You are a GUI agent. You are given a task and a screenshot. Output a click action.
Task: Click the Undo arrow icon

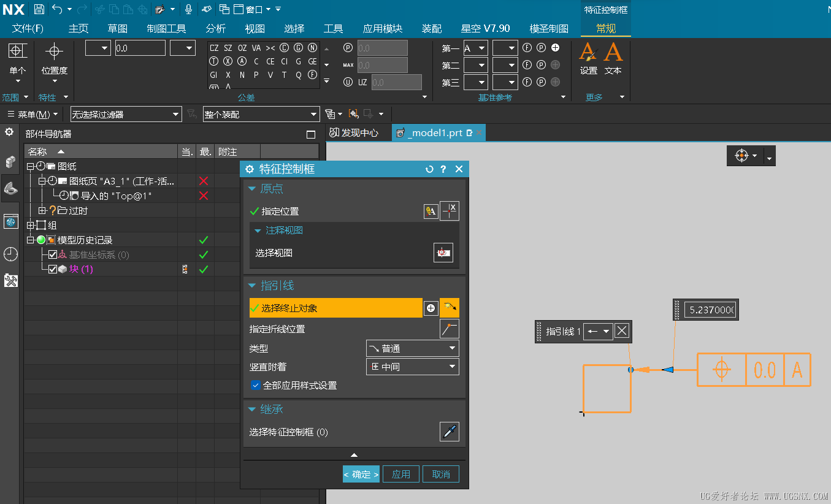(57, 9)
